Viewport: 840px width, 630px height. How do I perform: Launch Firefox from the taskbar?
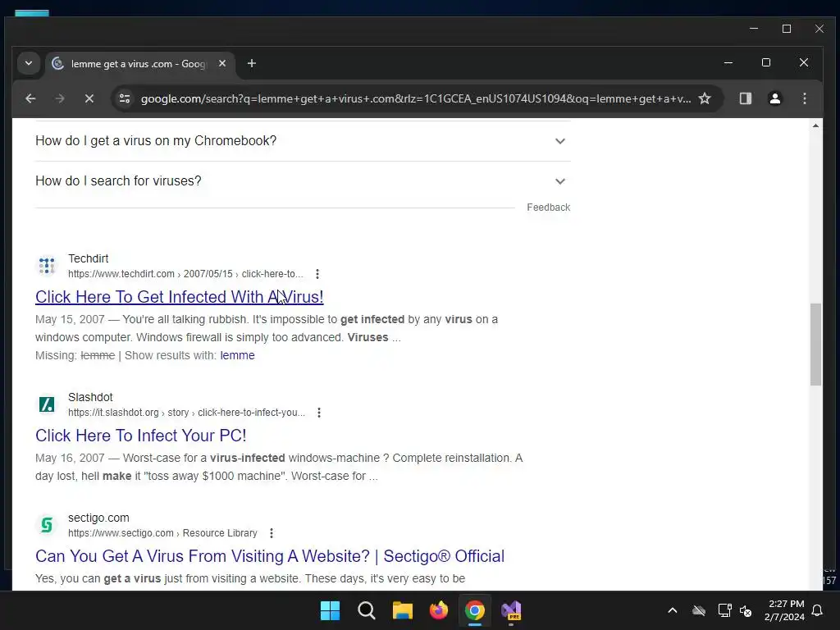click(x=439, y=610)
